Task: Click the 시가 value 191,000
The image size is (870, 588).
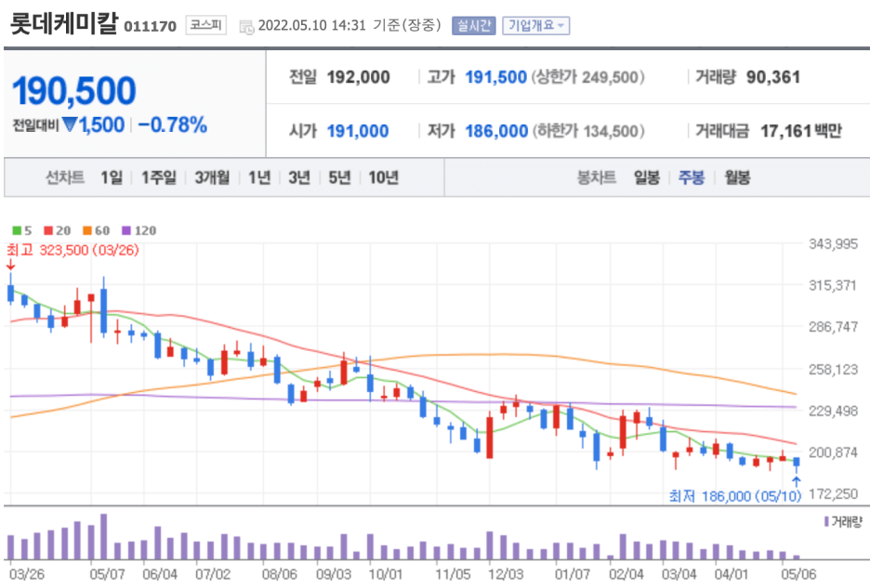Action: (357, 131)
